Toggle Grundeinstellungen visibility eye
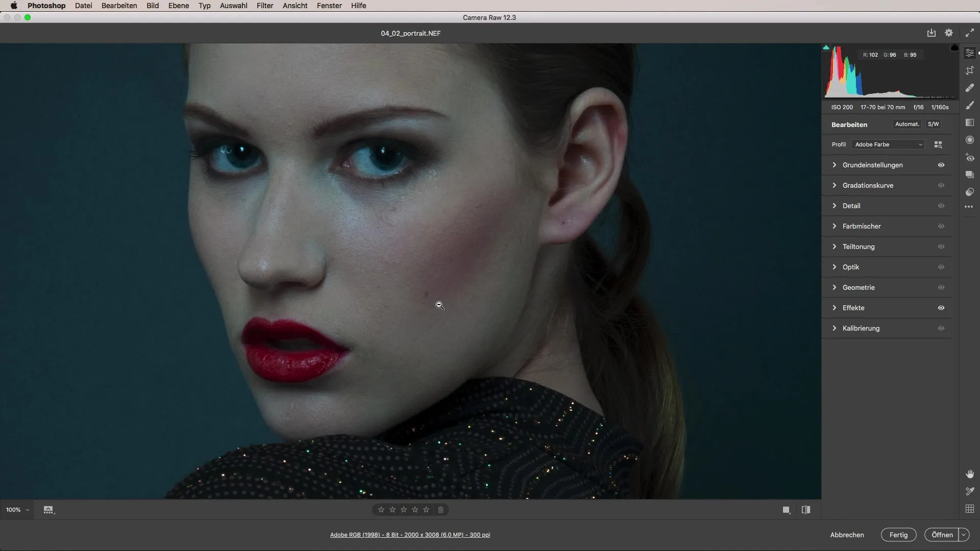The height and width of the screenshot is (551, 980). 941,165
